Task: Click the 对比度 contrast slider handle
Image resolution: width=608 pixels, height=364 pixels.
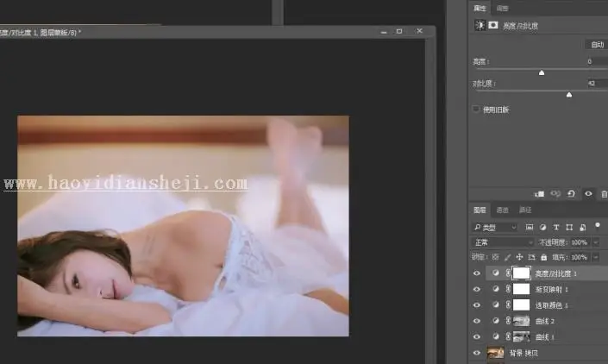Action: (569, 95)
